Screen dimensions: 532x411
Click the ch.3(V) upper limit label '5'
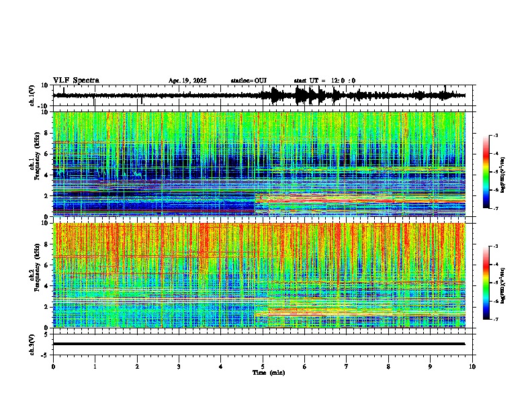[x=46, y=334]
